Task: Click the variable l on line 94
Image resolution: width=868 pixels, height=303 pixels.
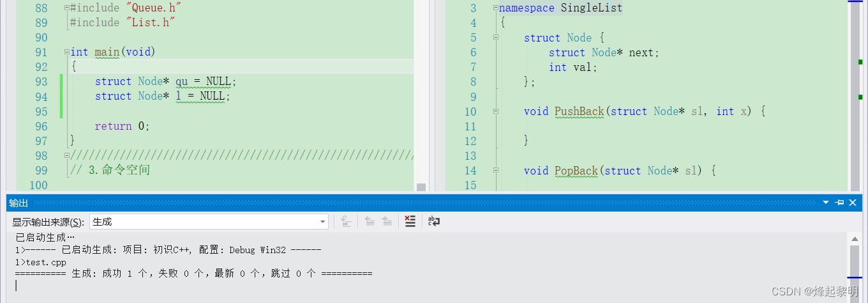Action: tap(179, 96)
